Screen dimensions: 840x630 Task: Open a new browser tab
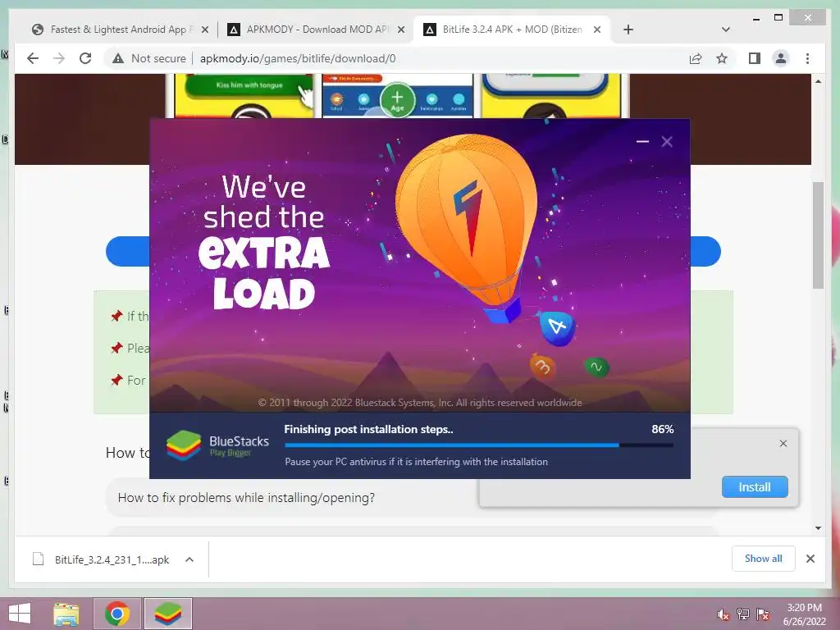[628, 30]
